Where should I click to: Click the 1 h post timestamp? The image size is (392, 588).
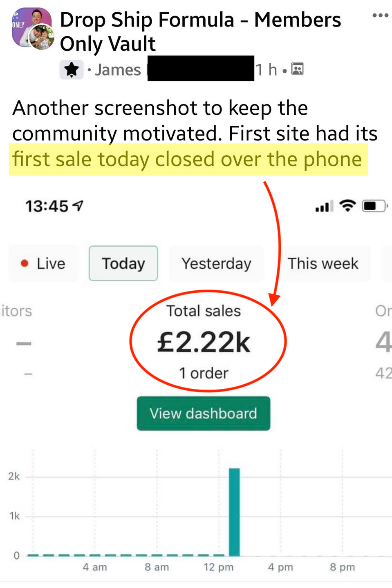point(267,70)
